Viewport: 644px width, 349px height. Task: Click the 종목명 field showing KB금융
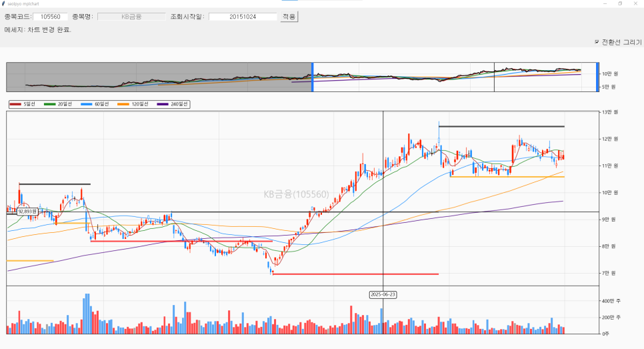(131, 17)
